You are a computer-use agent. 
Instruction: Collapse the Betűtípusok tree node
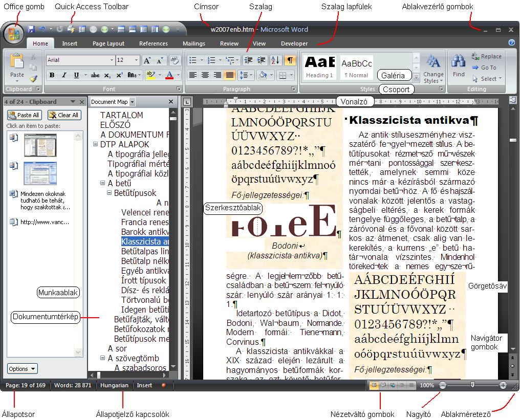tap(109, 192)
